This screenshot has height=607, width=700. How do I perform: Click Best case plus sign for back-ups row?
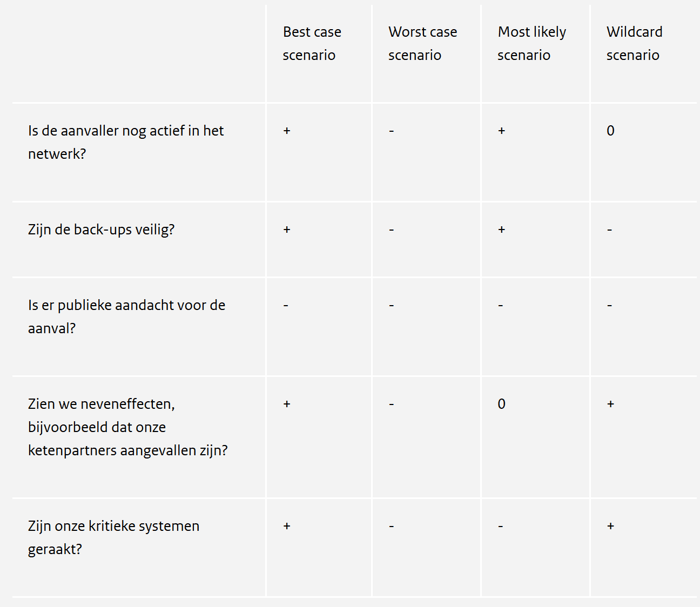[287, 230]
